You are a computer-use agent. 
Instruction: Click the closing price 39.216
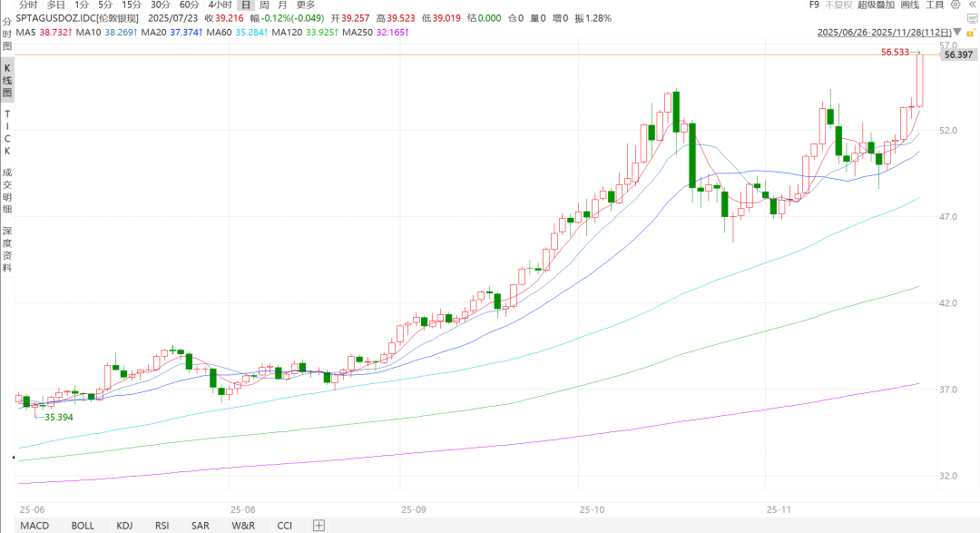point(229,18)
